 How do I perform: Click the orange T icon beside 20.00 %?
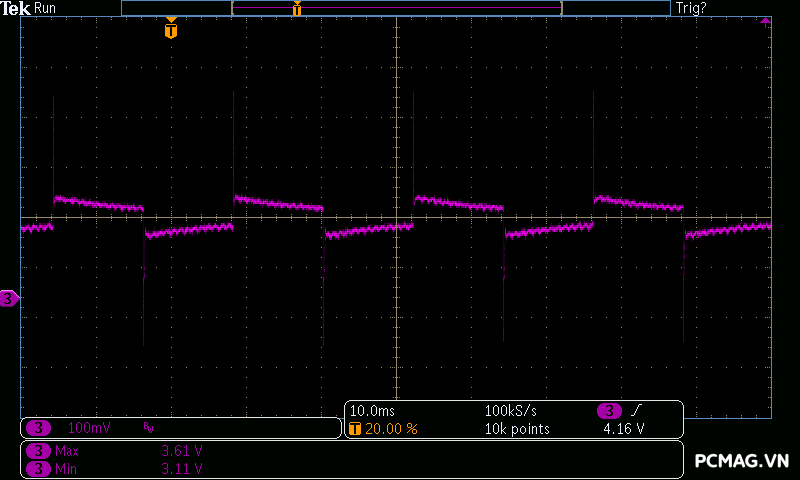click(355, 429)
